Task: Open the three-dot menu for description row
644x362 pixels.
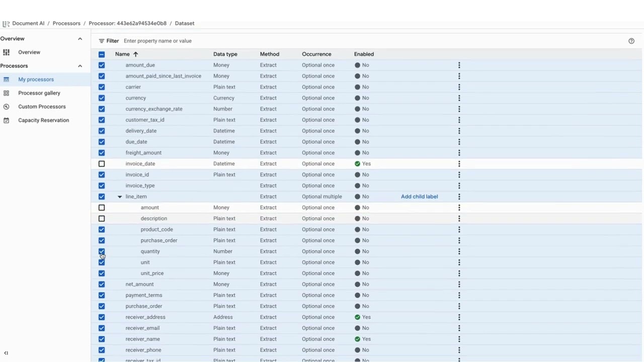Action: point(459,218)
